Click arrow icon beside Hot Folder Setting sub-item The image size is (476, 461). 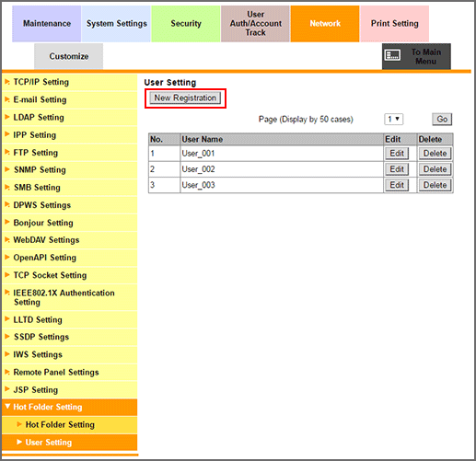tap(19, 424)
